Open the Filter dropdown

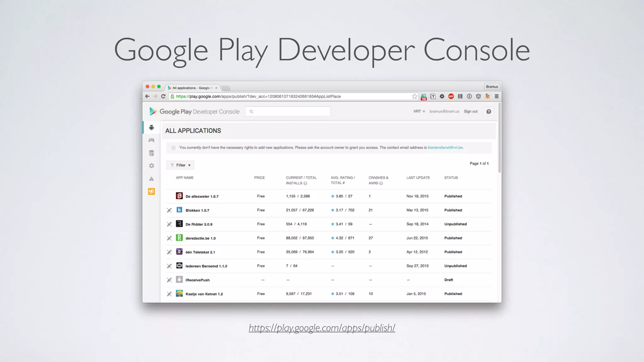[180, 165]
